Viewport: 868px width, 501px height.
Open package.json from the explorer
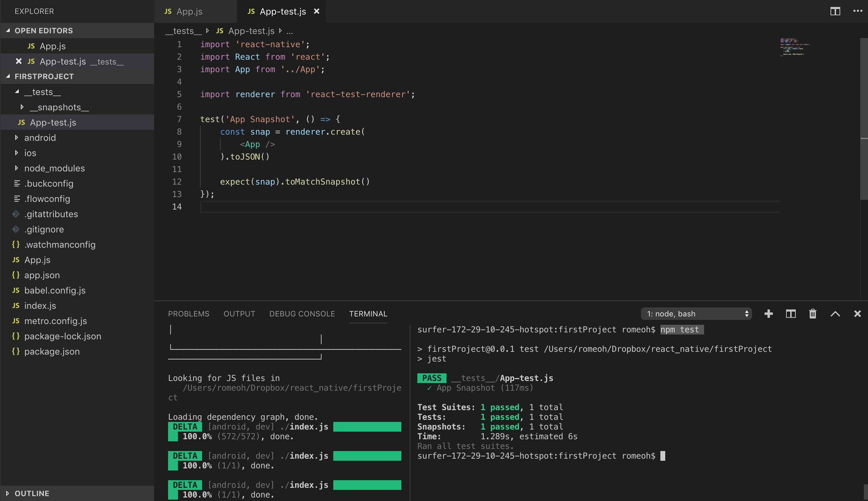[52, 351]
